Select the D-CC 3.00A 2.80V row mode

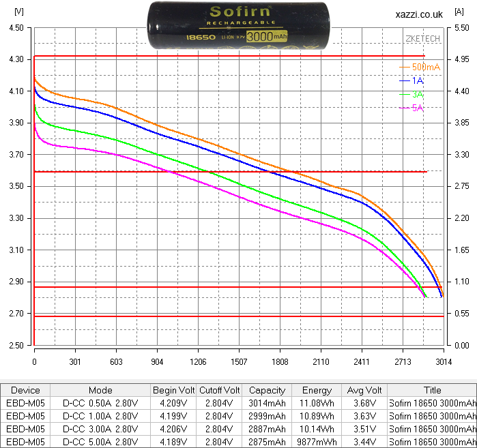pos(100,429)
